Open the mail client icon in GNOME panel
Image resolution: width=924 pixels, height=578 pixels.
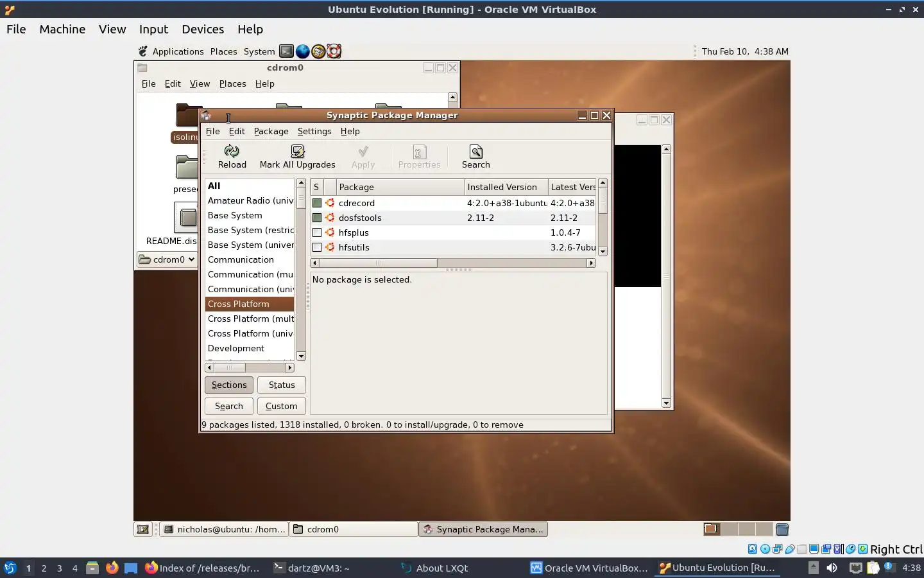coord(318,51)
